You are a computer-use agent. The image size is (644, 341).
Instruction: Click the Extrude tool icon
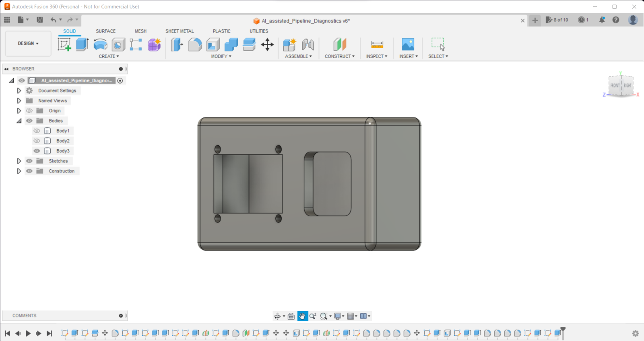click(x=82, y=44)
